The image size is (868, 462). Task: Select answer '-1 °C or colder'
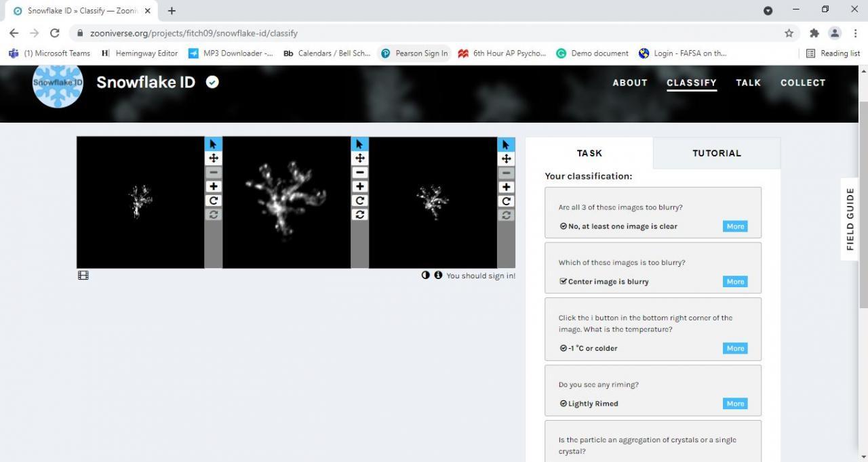(x=589, y=348)
